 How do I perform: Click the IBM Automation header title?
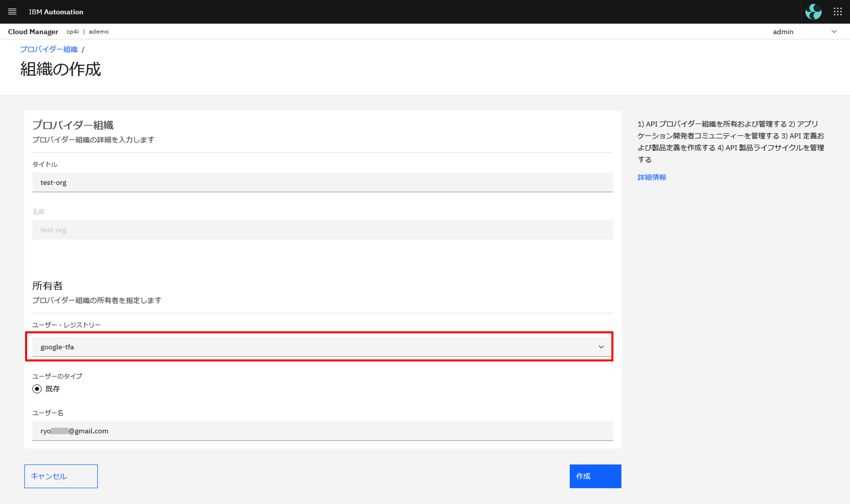tap(56, 12)
